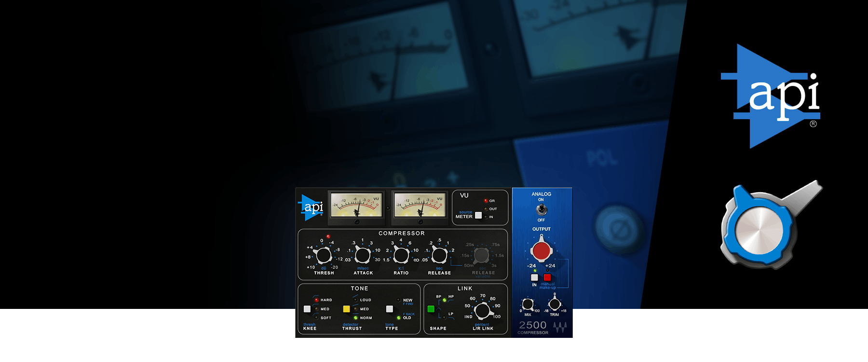Image resolution: width=868 pixels, height=362 pixels.
Task: Toggle the red manual make-up button
Action: point(547,278)
